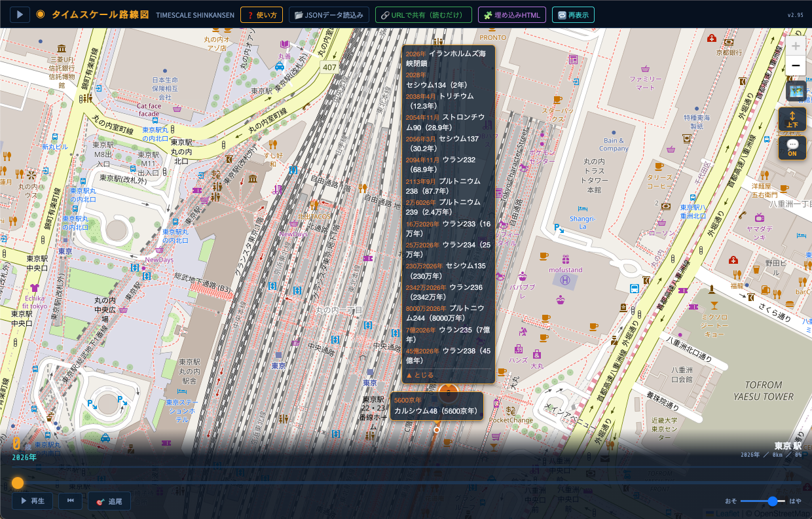
Task: Click the 2026年 year readout at bottom left
Action: pos(24,457)
